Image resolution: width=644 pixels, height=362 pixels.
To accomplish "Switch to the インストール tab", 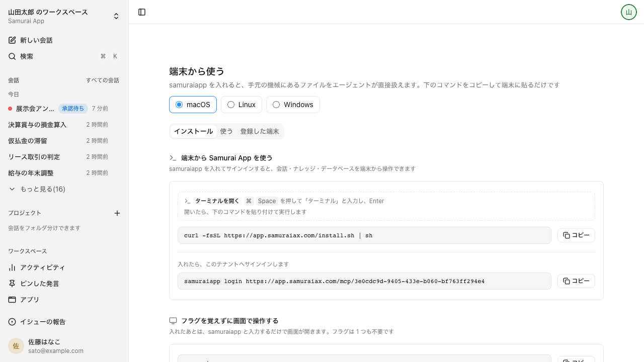I will point(193,131).
